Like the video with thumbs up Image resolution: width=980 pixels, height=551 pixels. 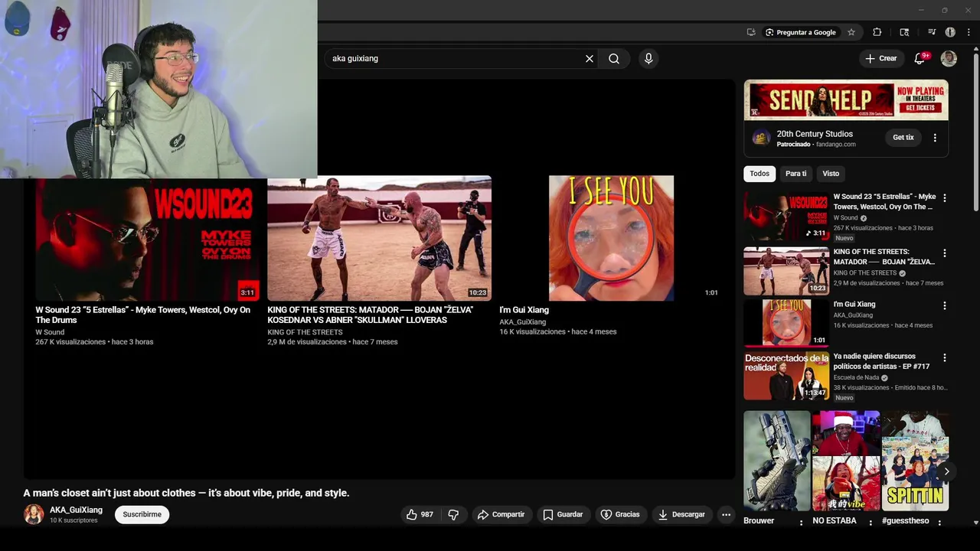(420, 514)
